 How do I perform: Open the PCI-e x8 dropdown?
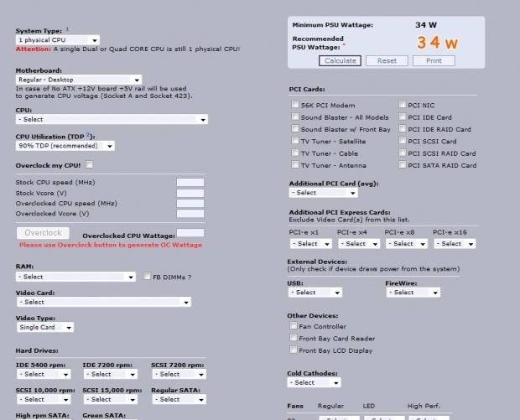[x=407, y=244]
